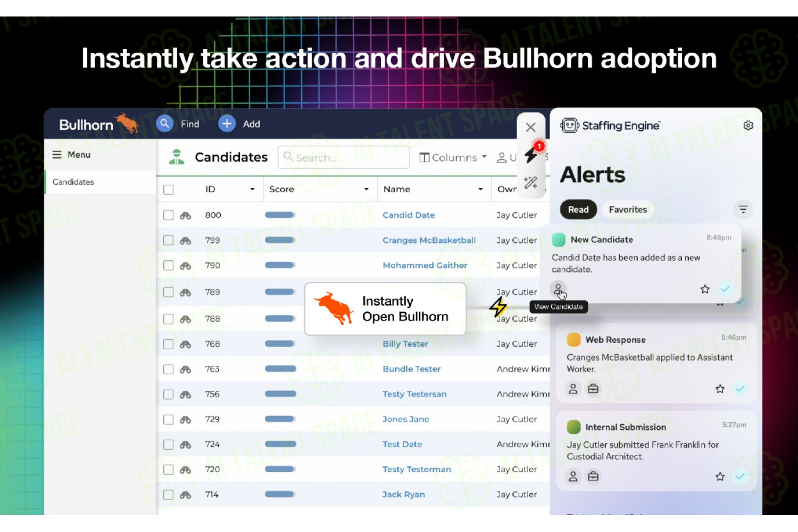Favorite the New Candidate alert star

click(705, 289)
